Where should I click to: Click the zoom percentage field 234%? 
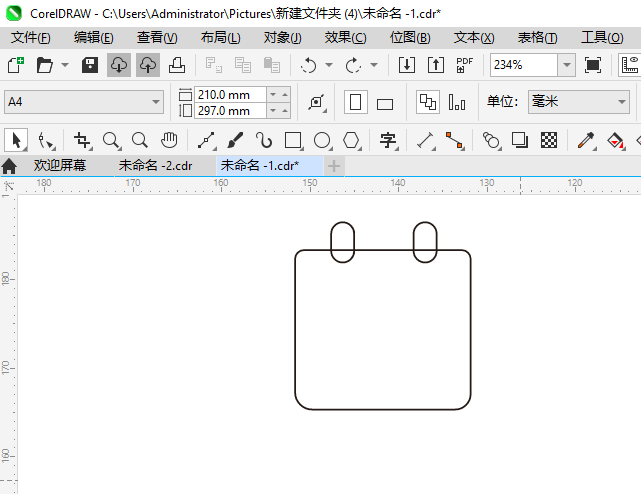tap(524, 65)
